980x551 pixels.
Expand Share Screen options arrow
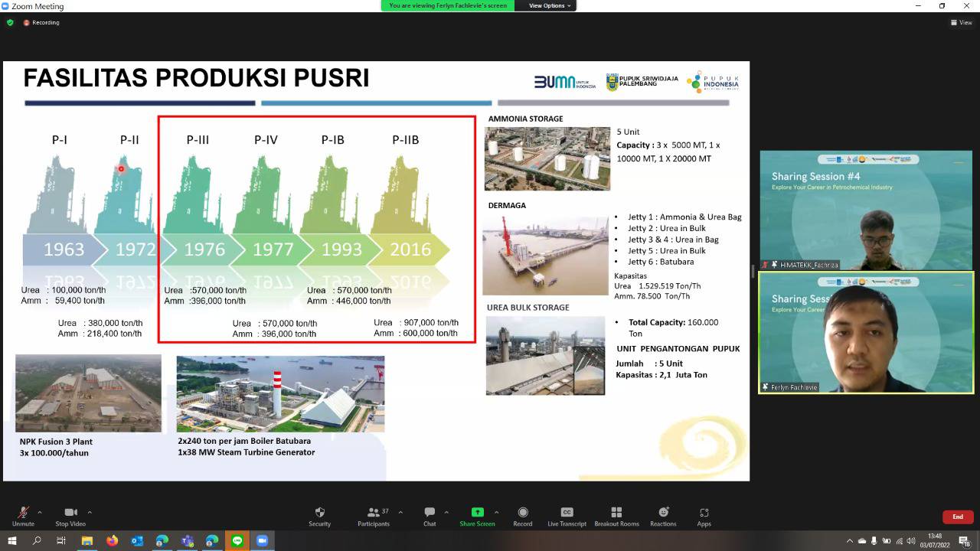tap(496, 512)
